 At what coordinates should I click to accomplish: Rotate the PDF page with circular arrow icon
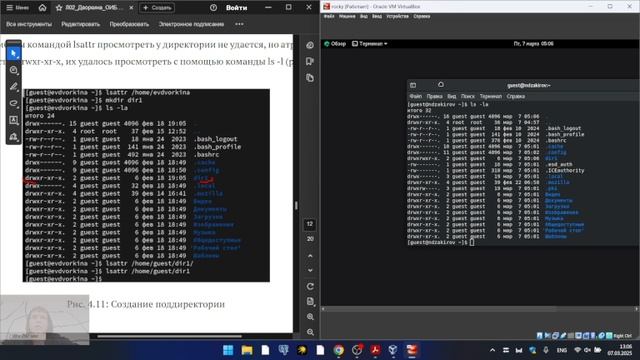(310, 286)
